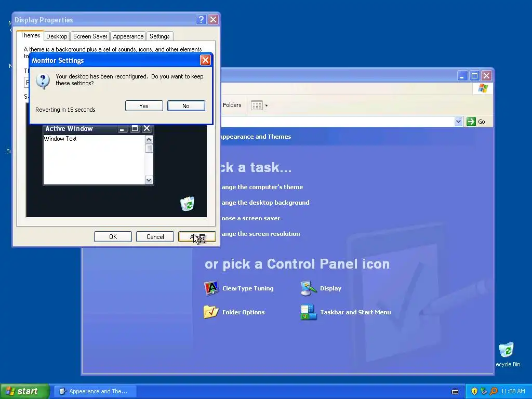Click the Display text link

pyautogui.click(x=330, y=288)
